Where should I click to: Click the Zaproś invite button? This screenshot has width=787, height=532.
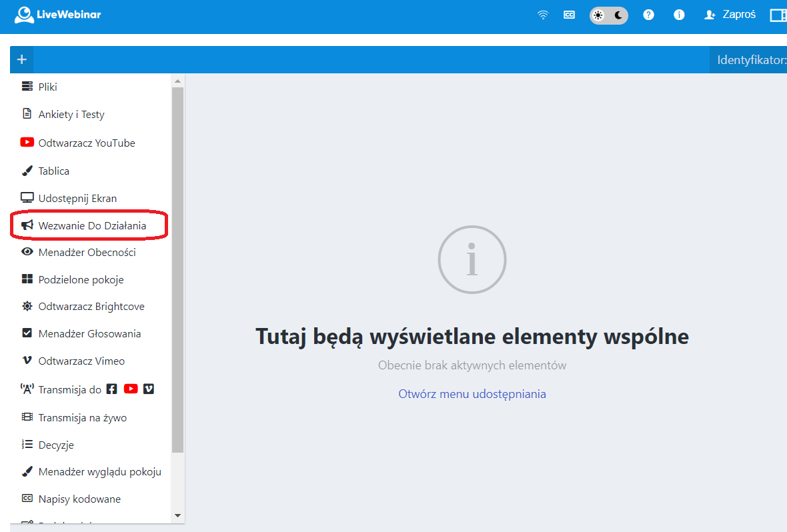730,15
